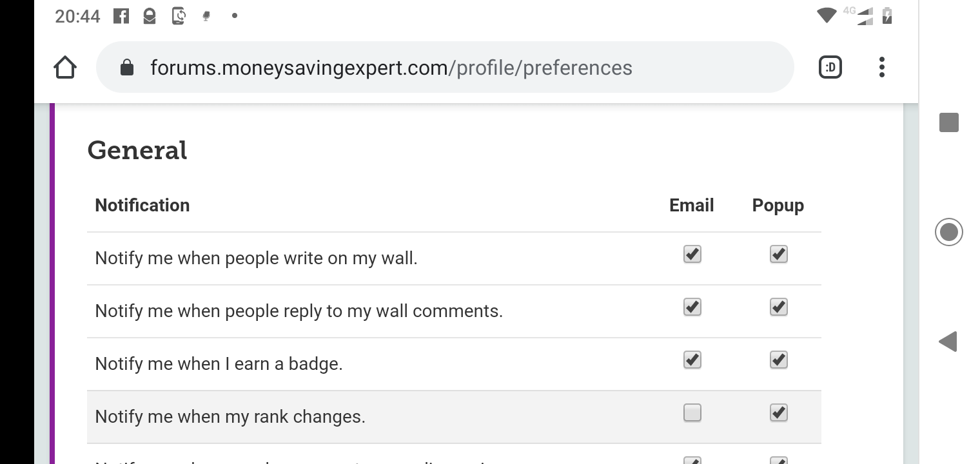Uncheck Email for earning a badge
This screenshot has height=464, width=980.
click(692, 360)
